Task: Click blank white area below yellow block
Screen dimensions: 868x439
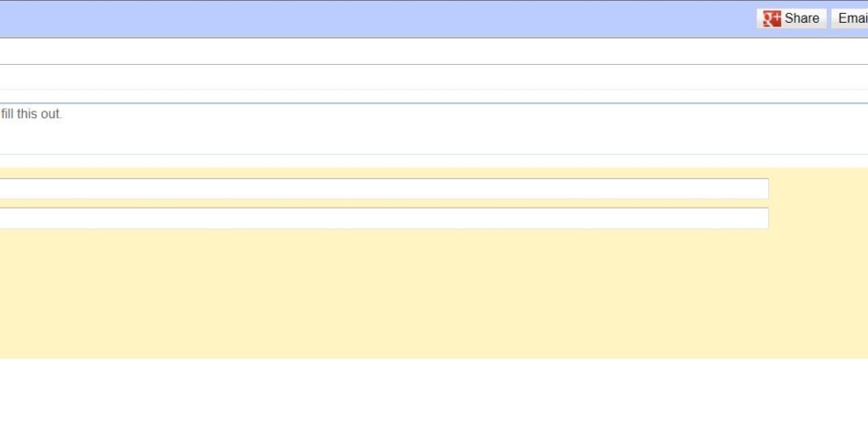Action: click(434, 399)
